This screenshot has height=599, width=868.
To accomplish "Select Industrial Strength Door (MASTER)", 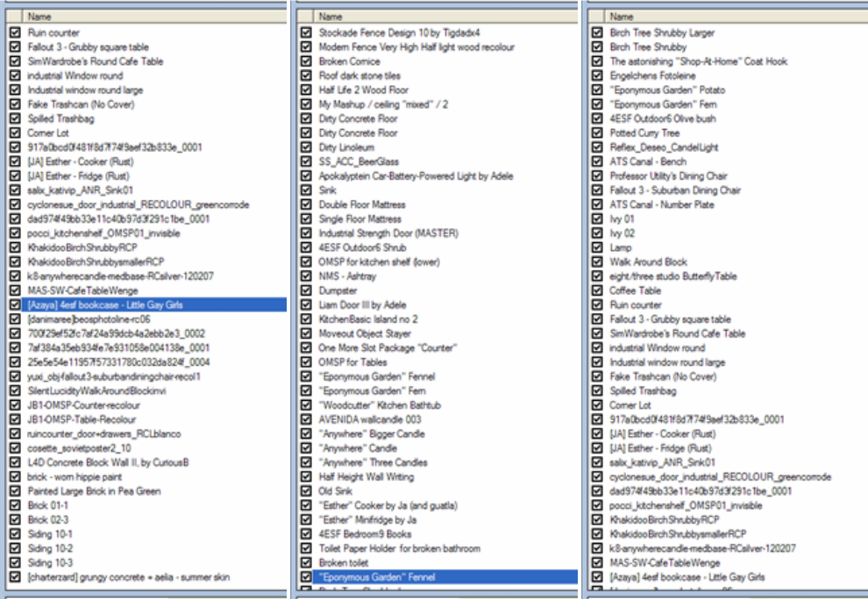I will 388,233.
